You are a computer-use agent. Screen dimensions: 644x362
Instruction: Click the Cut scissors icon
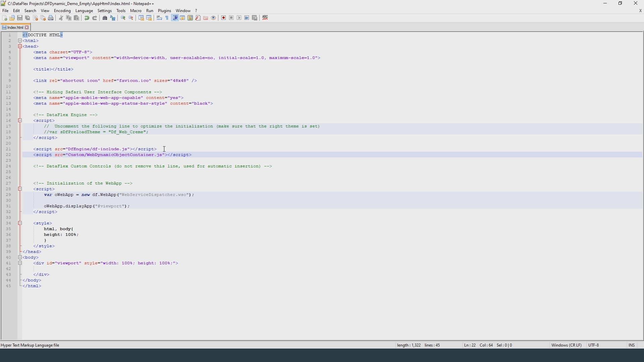(x=61, y=18)
